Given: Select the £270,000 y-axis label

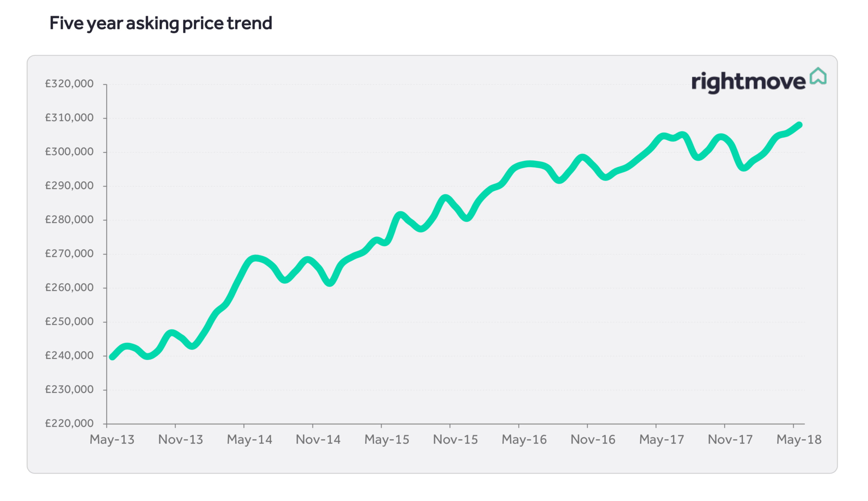Looking at the screenshot, I should click(69, 254).
